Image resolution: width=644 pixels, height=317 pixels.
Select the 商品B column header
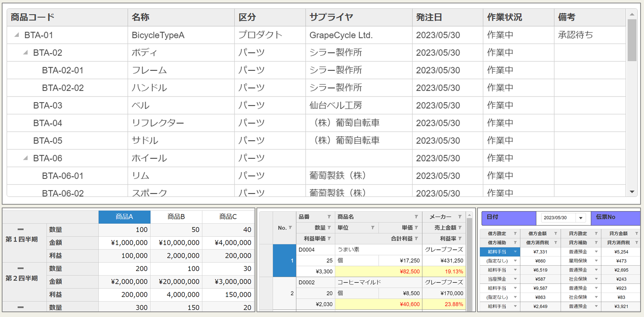click(x=176, y=217)
